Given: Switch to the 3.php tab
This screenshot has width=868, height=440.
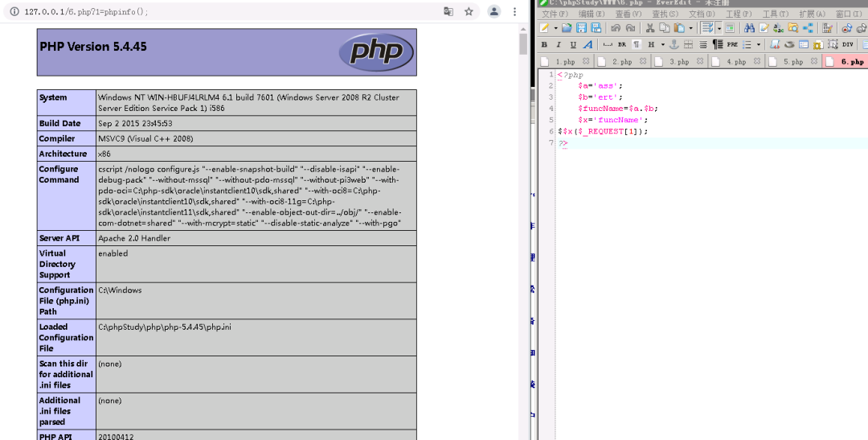Looking at the screenshot, I should pyautogui.click(x=679, y=61).
